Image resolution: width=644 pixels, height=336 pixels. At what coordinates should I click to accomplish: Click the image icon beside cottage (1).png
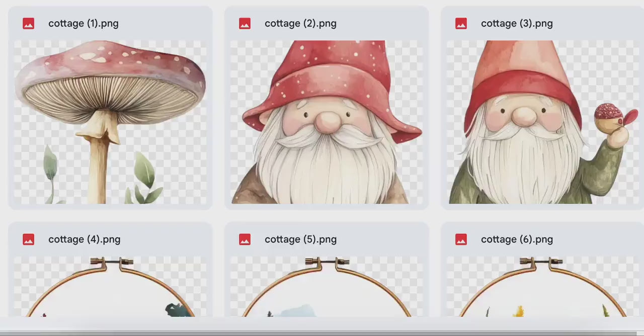click(x=29, y=24)
